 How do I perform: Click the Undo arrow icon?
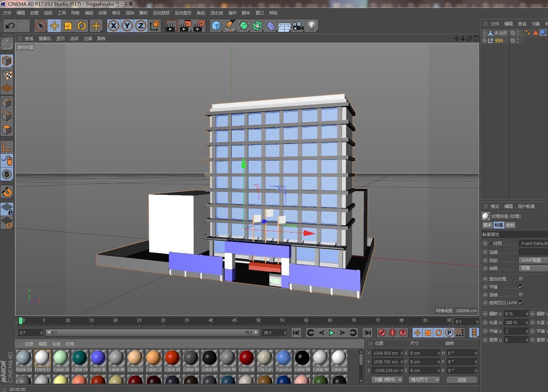[10, 26]
